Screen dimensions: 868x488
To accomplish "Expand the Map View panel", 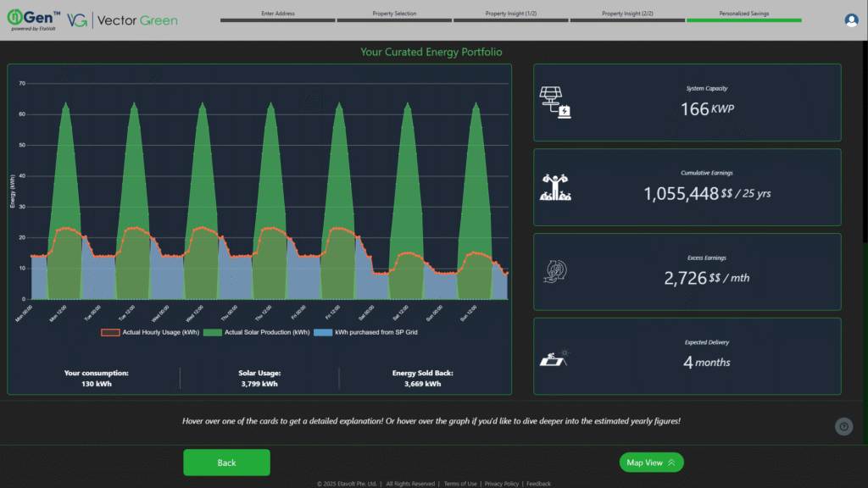I will [651, 463].
